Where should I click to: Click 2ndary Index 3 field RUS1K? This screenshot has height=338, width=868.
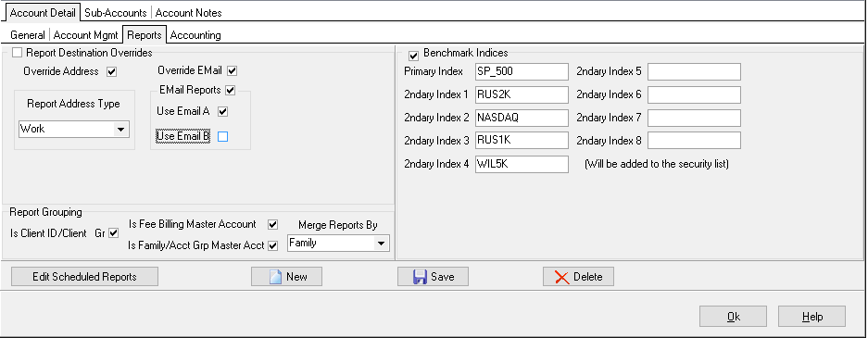pyautogui.click(x=522, y=141)
